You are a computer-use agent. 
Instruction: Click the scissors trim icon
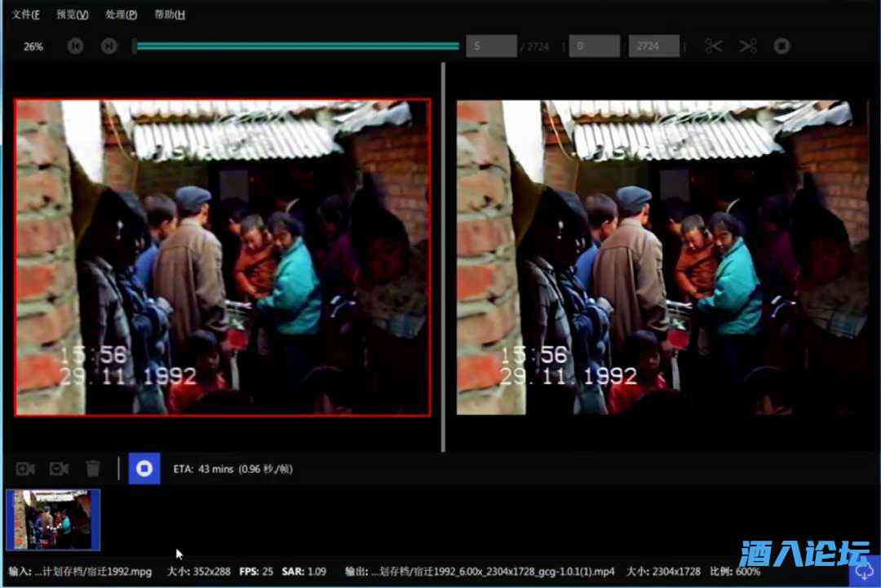[714, 46]
